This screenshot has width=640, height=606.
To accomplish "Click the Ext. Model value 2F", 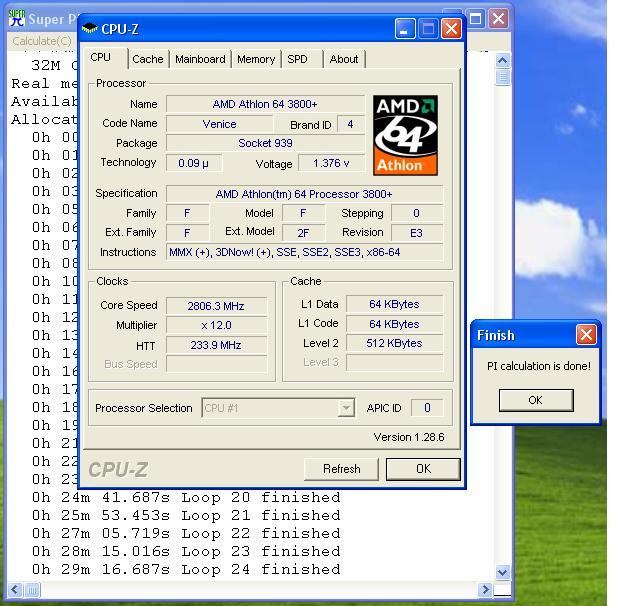I will (303, 233).
